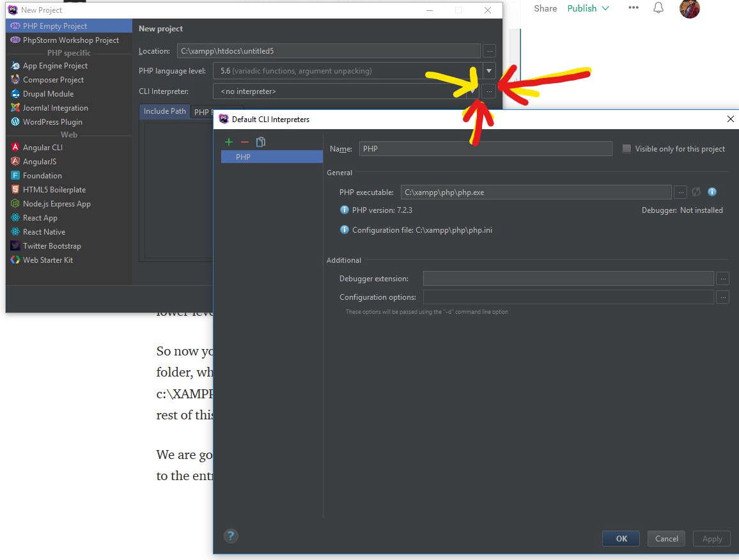Close Default CLI Interpreters dialog
Screen dimensions: 739x560
point(730,119)
